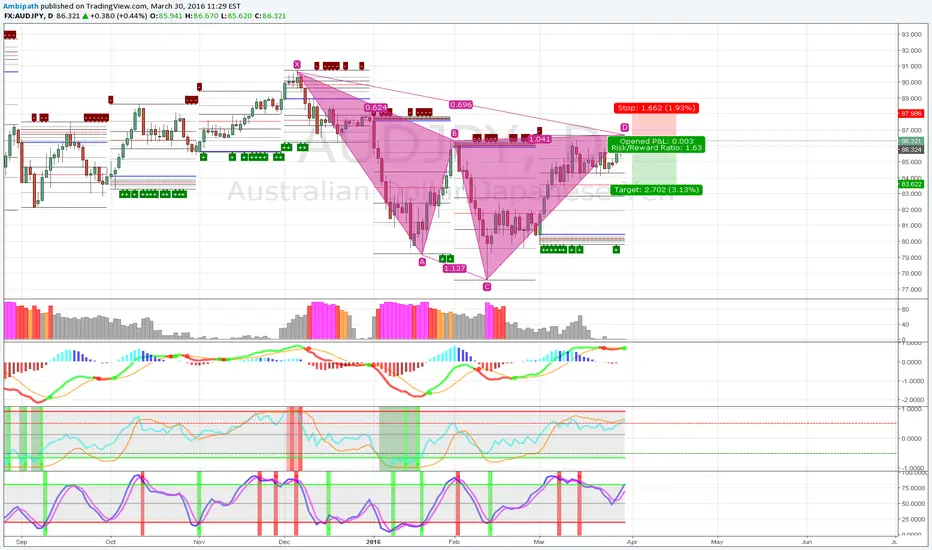
Task: Click the H:86.670 high value
Action: (201, 15)
